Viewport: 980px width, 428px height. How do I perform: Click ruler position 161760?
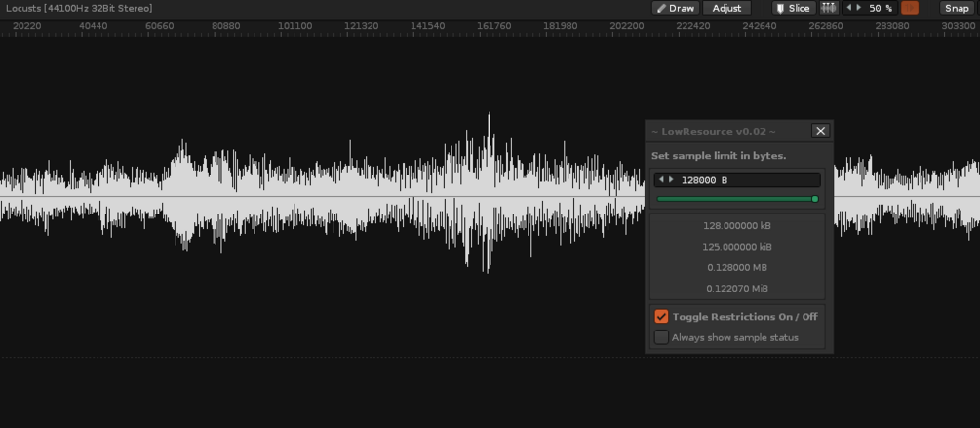click(x=493, y=26)
